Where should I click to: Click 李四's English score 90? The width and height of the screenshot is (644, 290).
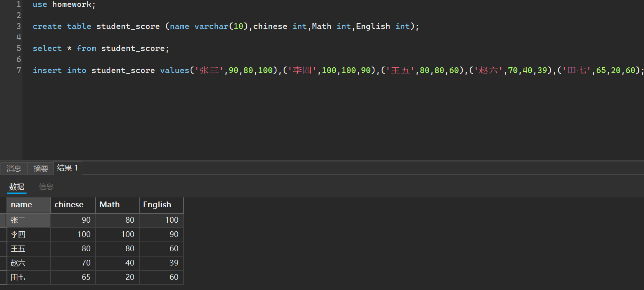pos(161,235)
